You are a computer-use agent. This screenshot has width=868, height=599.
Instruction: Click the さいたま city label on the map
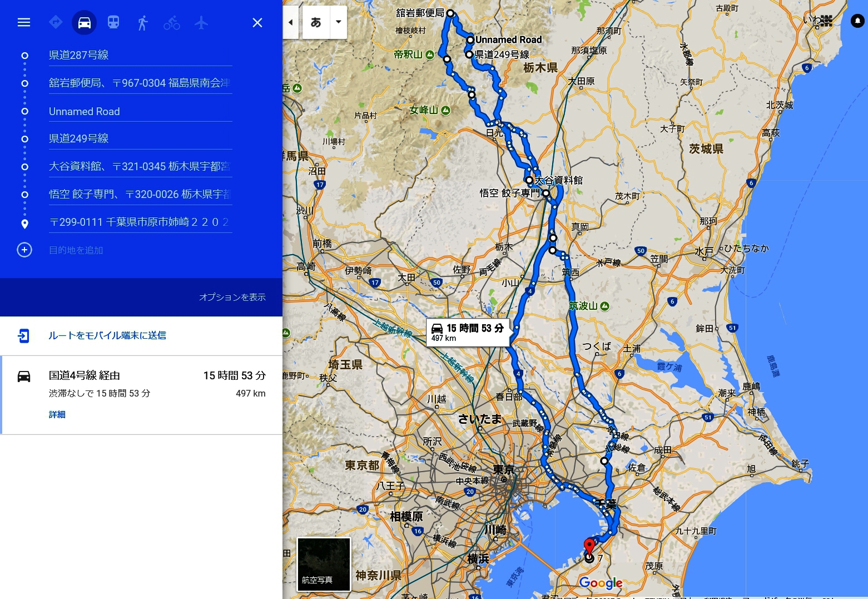(x=480, y=419)
